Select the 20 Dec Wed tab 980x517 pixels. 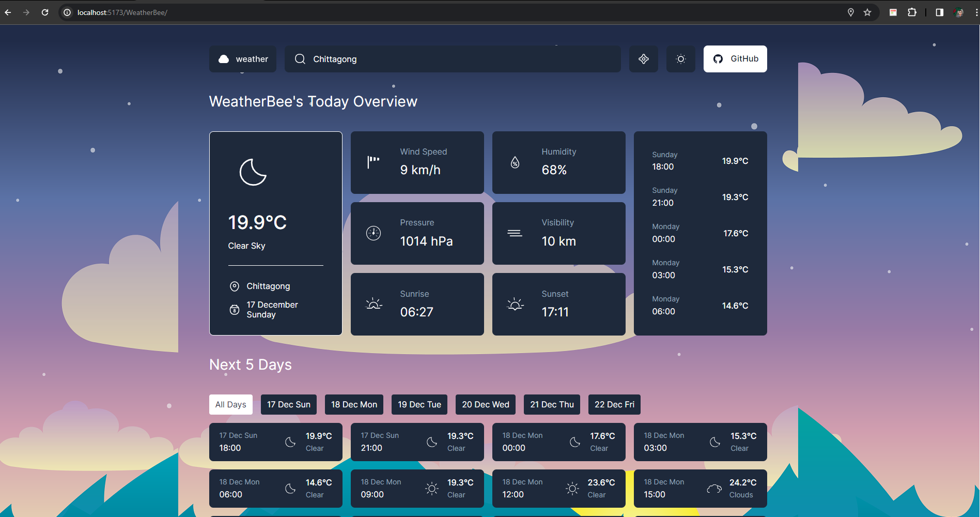coord(486,404)
